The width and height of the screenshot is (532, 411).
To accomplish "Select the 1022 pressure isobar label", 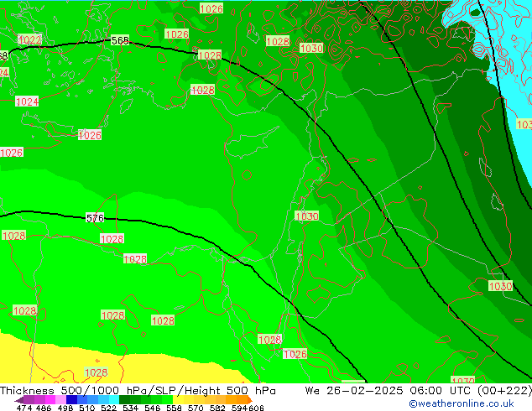I will tap(30, 39).
